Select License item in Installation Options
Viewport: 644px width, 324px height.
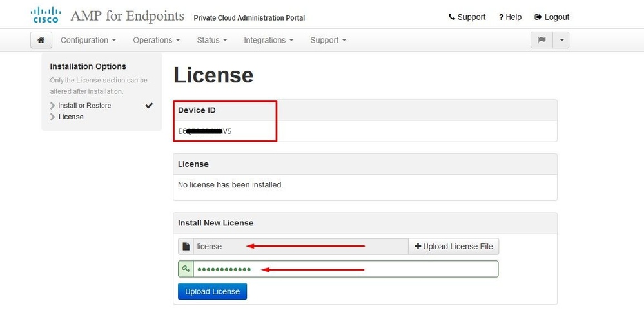(x=71, y=117)
